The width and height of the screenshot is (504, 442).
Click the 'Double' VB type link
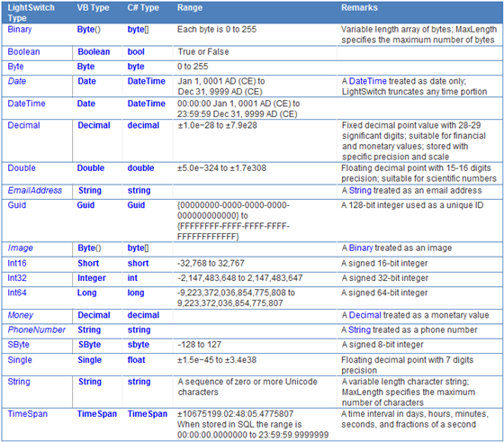click(x=91, y=167)
